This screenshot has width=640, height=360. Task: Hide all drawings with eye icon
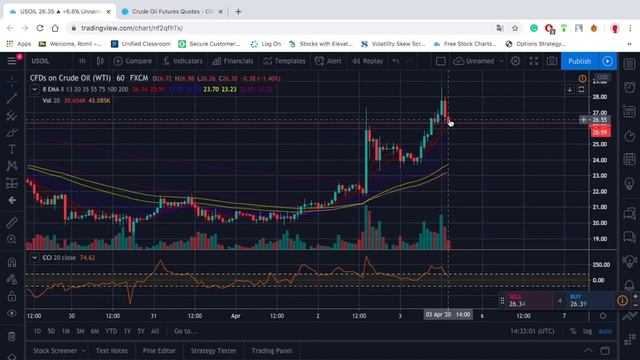[12, 313]
